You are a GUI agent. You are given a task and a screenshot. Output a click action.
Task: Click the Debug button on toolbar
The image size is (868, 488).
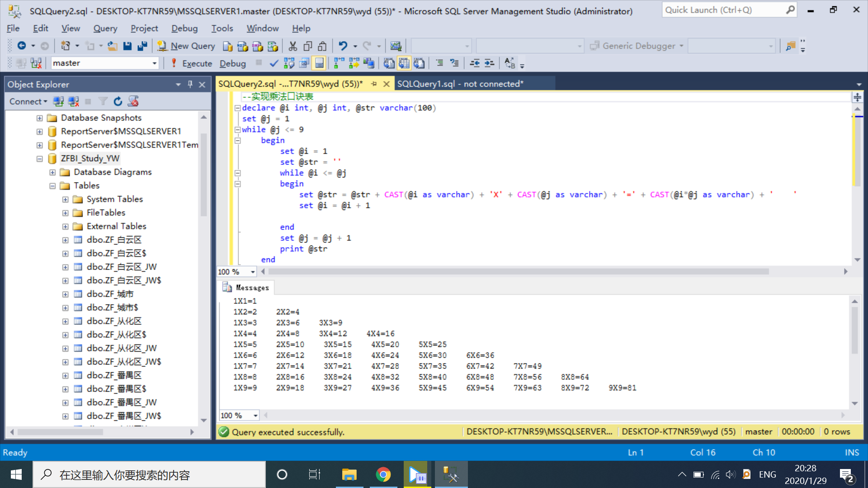[x=233, y=63]
